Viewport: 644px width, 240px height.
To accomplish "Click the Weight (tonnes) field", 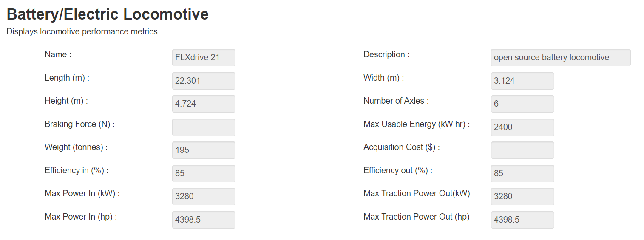I will (x=204, y=150).
